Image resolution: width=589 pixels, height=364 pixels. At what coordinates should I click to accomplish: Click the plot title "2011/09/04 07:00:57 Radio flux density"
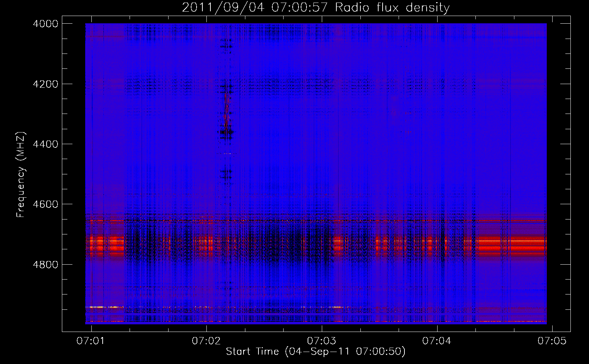point(316,8)
